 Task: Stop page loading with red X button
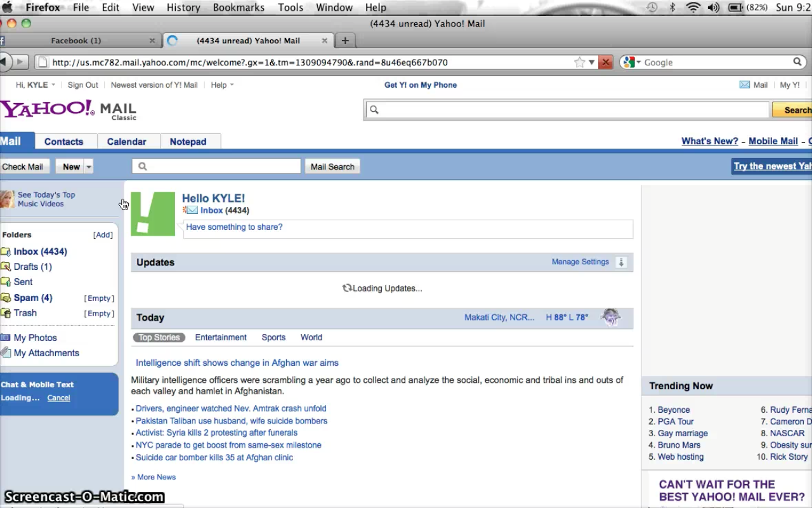click(606, 62)
